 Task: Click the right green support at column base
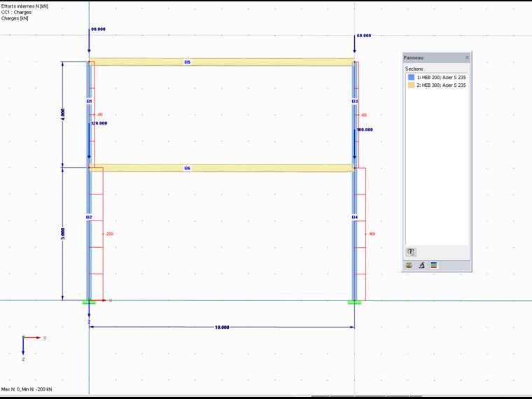coord(355,302)
